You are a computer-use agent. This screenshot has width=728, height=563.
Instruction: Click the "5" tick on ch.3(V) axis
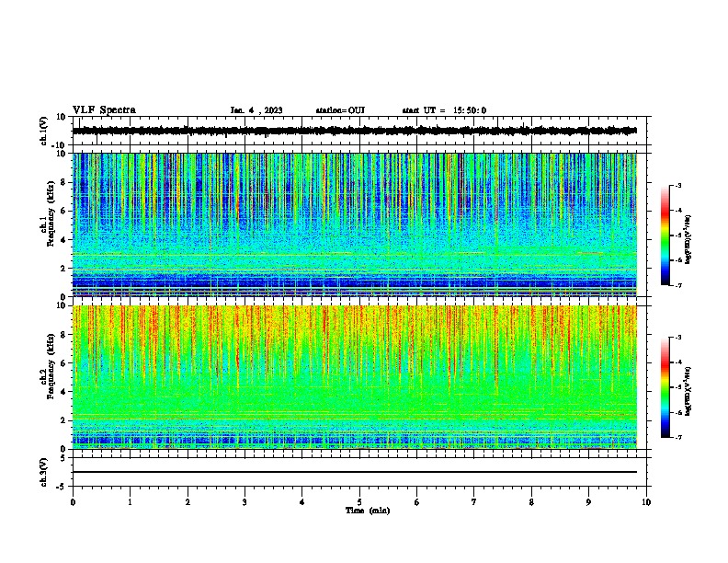63,458
